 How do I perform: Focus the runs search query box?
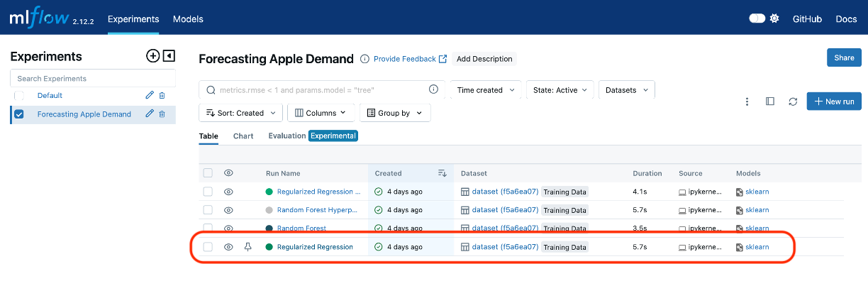pyautogui.click(x=323, y=90)
